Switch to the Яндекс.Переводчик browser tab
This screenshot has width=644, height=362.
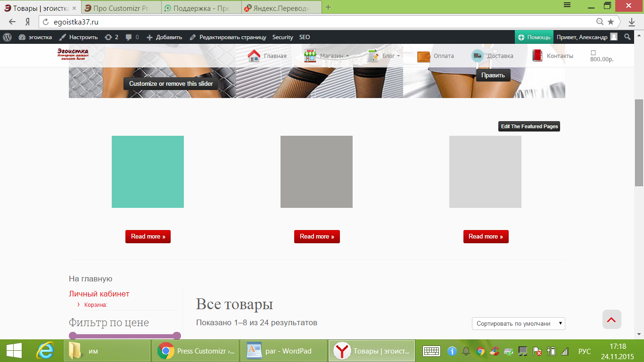pyautogui.click(x=281, y=8)
